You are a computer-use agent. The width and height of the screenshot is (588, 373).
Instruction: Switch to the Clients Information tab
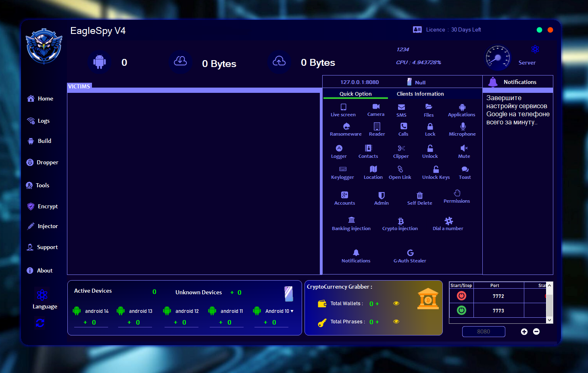click(x=420, y=94)
